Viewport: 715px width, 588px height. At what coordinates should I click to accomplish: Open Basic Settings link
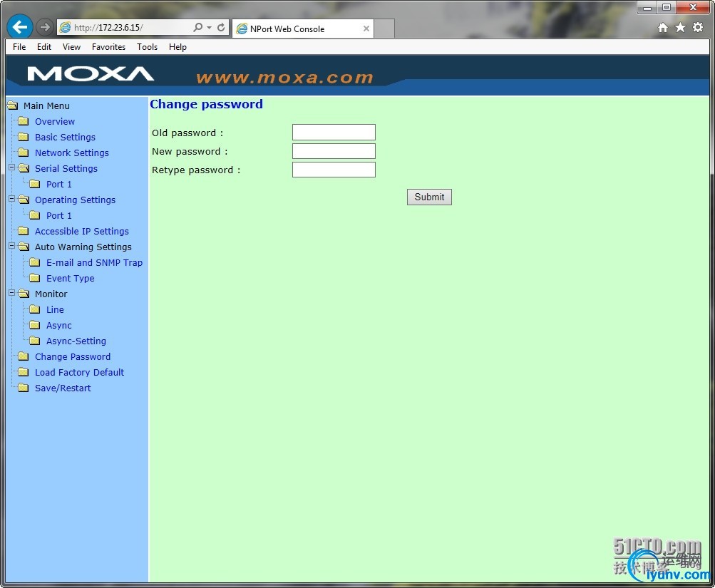point(65,137)
